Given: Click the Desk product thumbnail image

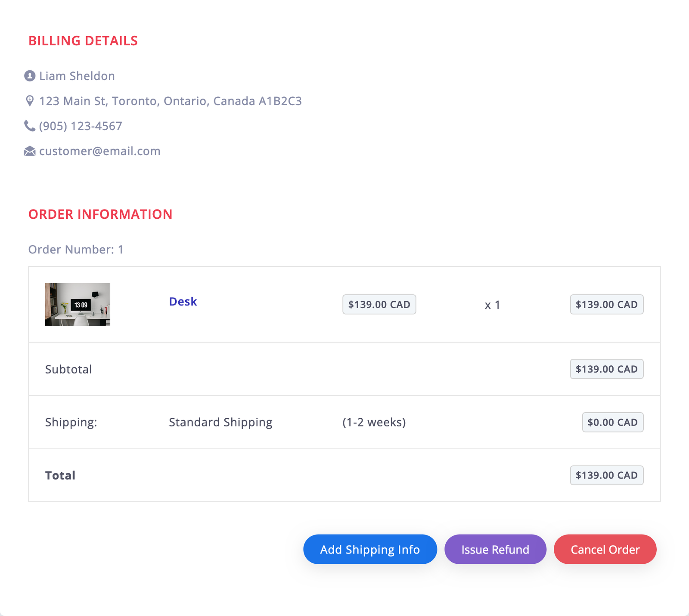Looking at the screenshot, I should [x=78, y=304].
